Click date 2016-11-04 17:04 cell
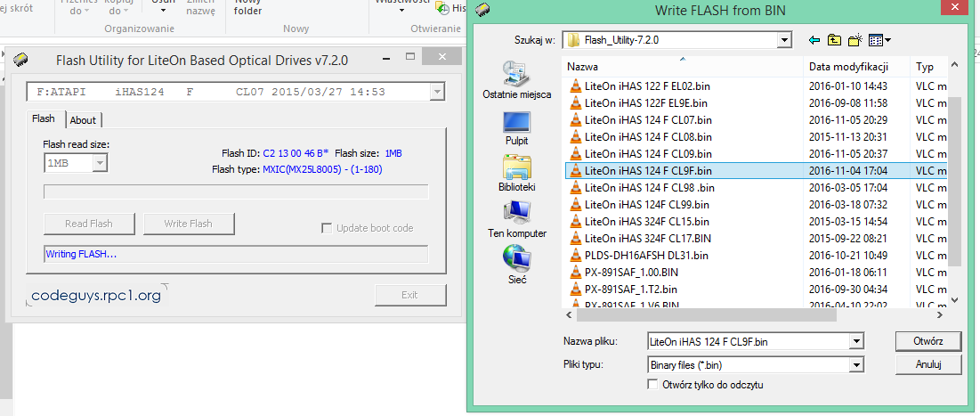This screenshot has width=980, height=416. (847, 171)
